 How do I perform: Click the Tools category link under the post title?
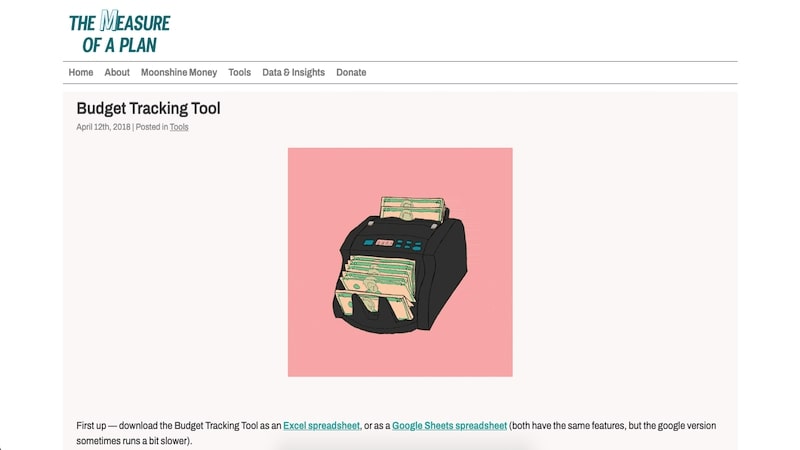click(x=179, y=127)
